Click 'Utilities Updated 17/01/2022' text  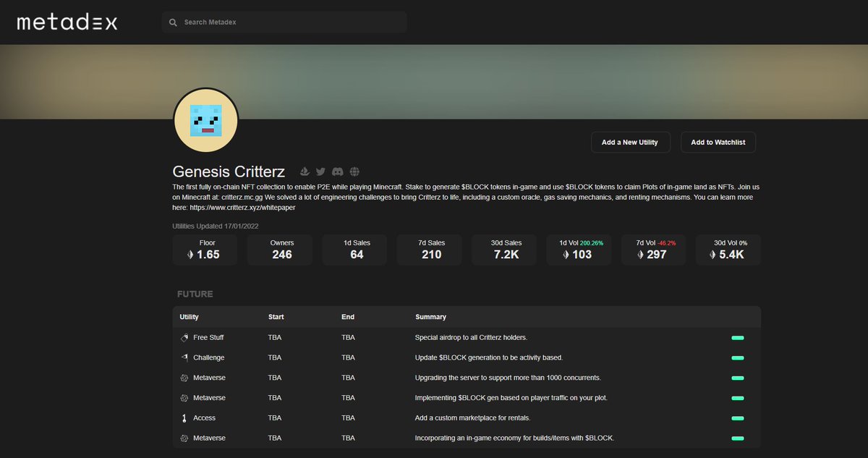216,226
